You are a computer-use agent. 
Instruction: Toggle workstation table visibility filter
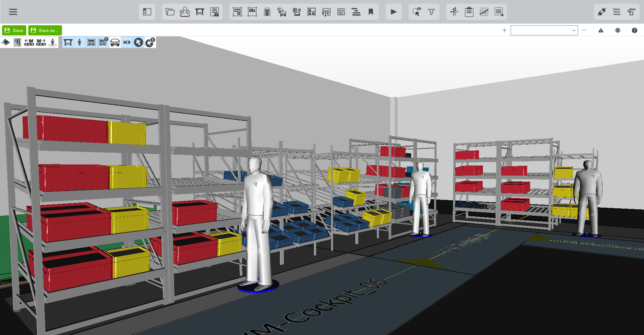[68, 42]
